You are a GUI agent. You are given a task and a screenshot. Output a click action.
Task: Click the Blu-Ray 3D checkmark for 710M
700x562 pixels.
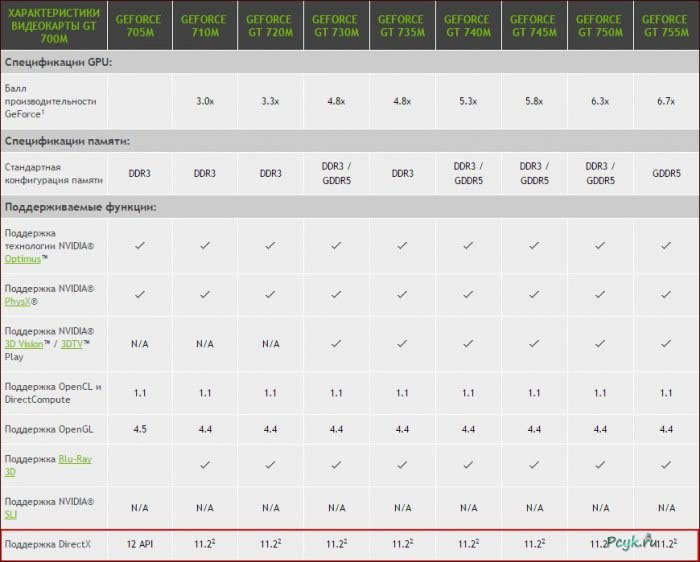[x=205, y=465]
